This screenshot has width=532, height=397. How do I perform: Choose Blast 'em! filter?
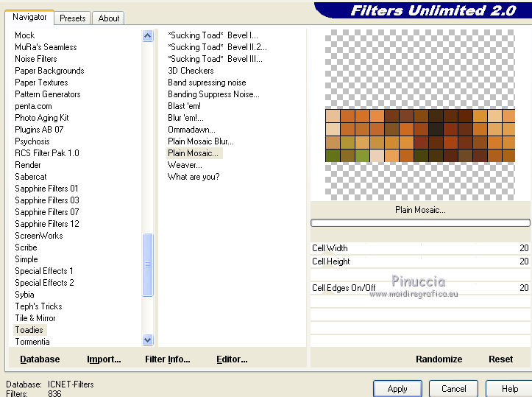tap(184, 106)
